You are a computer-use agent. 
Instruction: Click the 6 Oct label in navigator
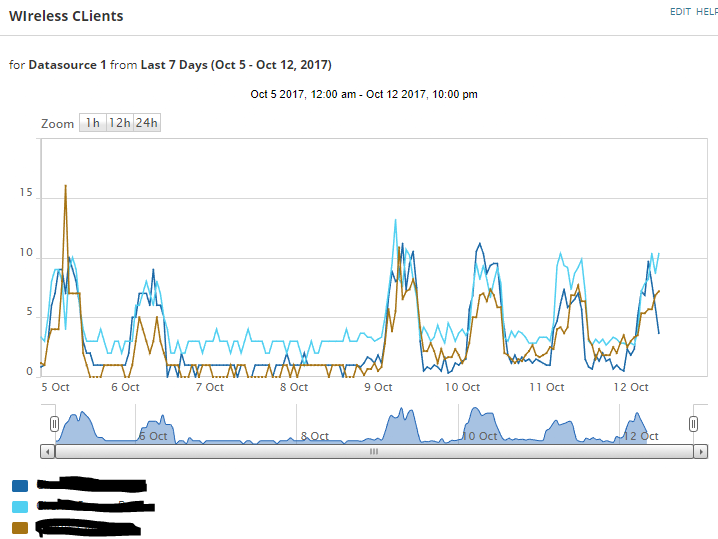click(153, 436)
